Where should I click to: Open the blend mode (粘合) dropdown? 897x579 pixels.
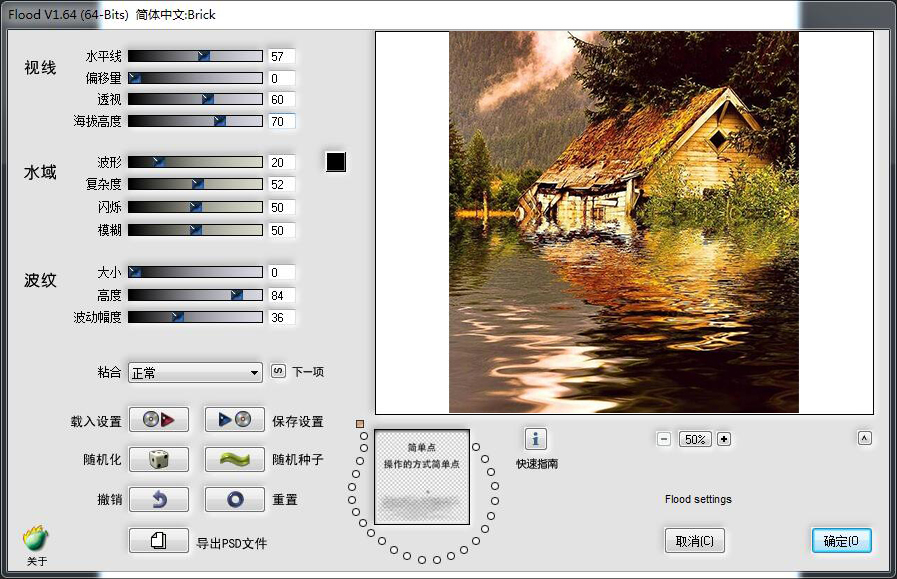[195, 372]
